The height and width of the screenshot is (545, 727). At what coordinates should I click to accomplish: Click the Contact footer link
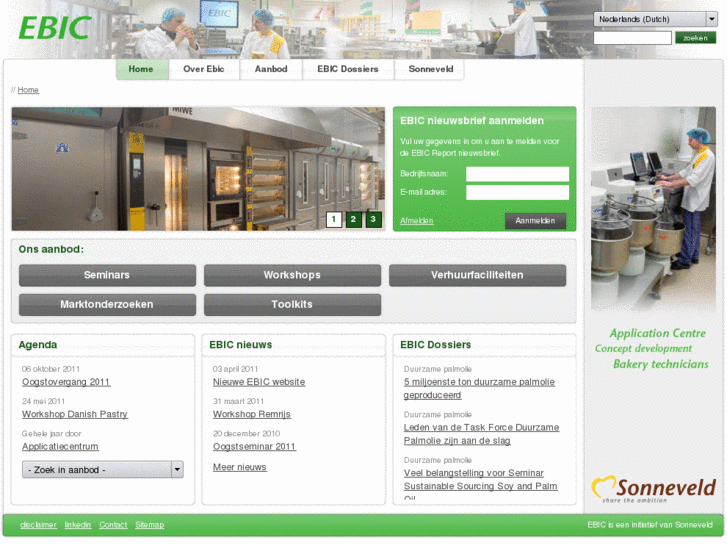113,525
